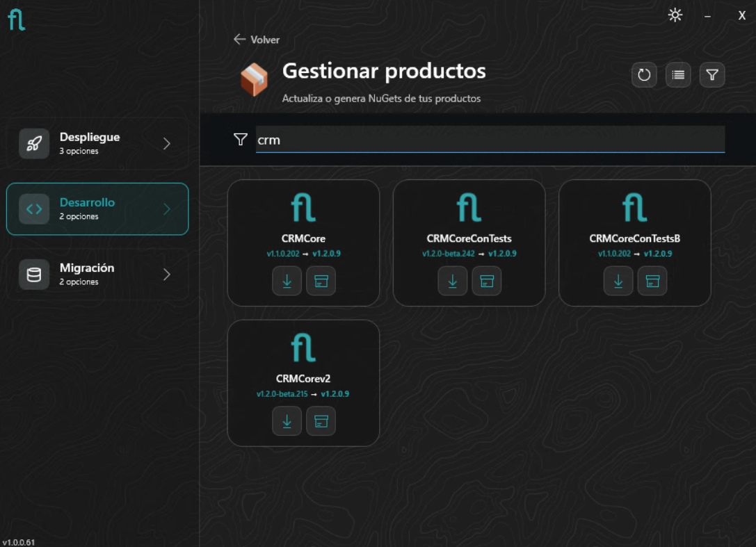Open the filter button in the header

point(712,74)
